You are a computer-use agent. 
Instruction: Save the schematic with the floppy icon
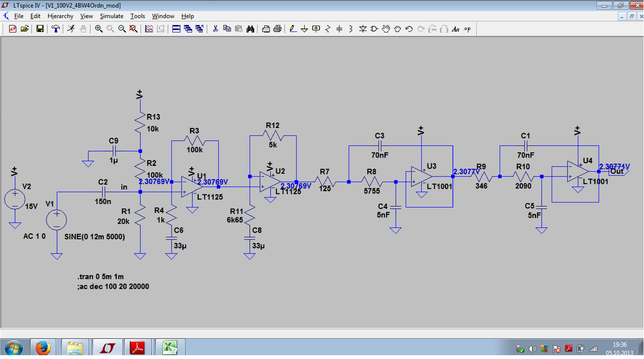pyautogui.click(x=40, y=29)
